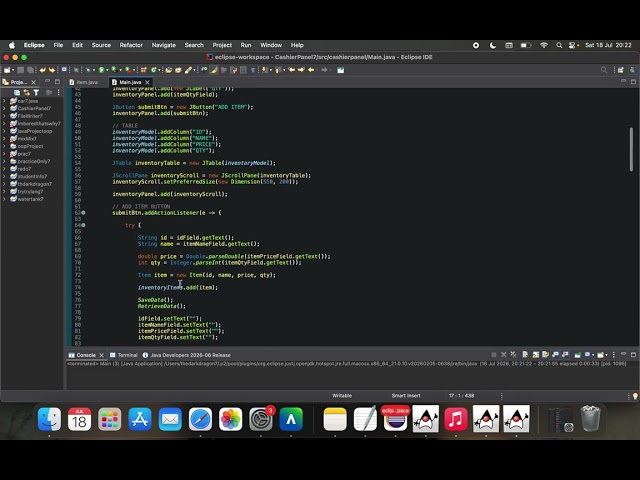Minimize the Console view
The image size is (640, 480).
pyautogui.click(x=623, y=354)
